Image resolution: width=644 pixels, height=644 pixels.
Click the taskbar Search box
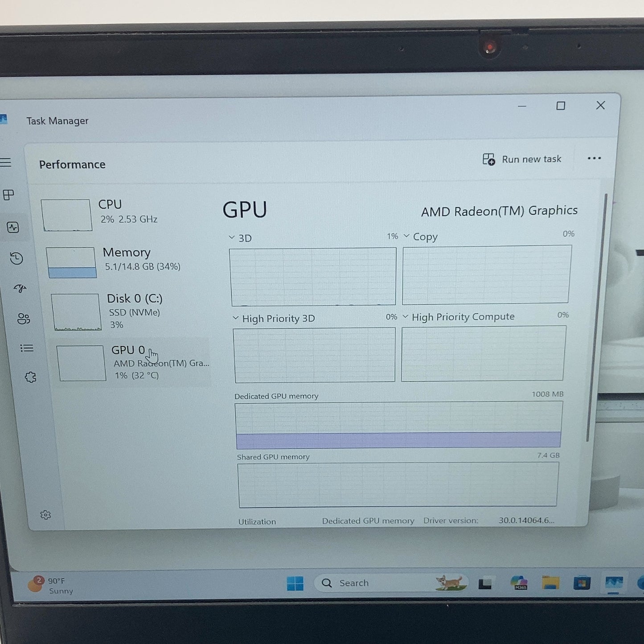pyautogui.click(x=391, y=583)
